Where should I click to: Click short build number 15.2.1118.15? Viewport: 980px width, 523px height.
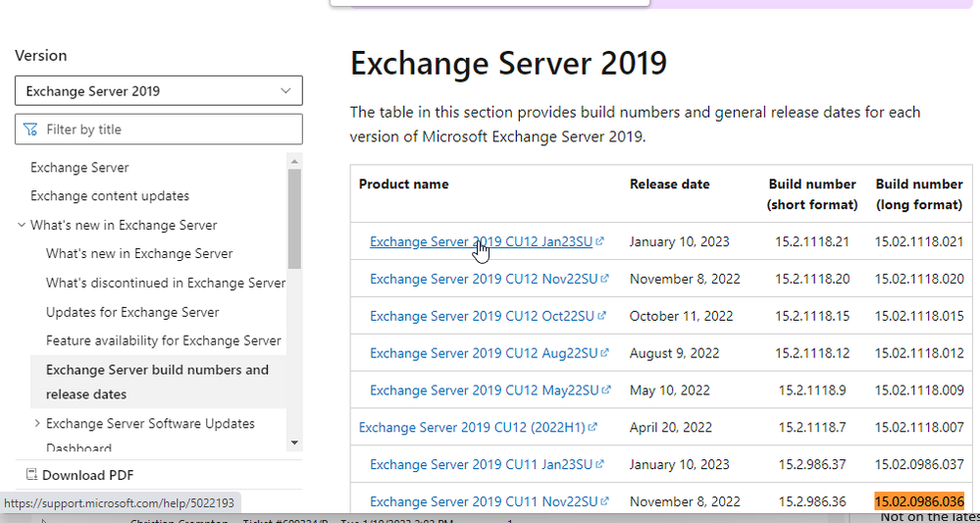click(x=812, y=316)
